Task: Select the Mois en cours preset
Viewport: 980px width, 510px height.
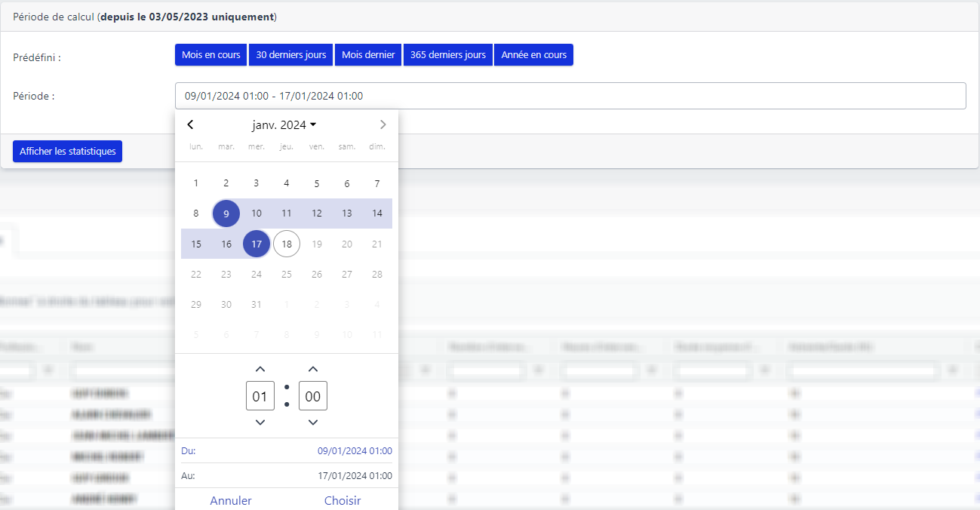Action: point(210,55)
